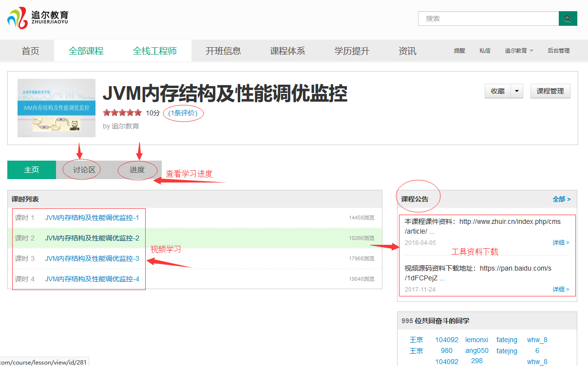
Task: Click the 课程管理 button
Action: (x=550, y=91)
